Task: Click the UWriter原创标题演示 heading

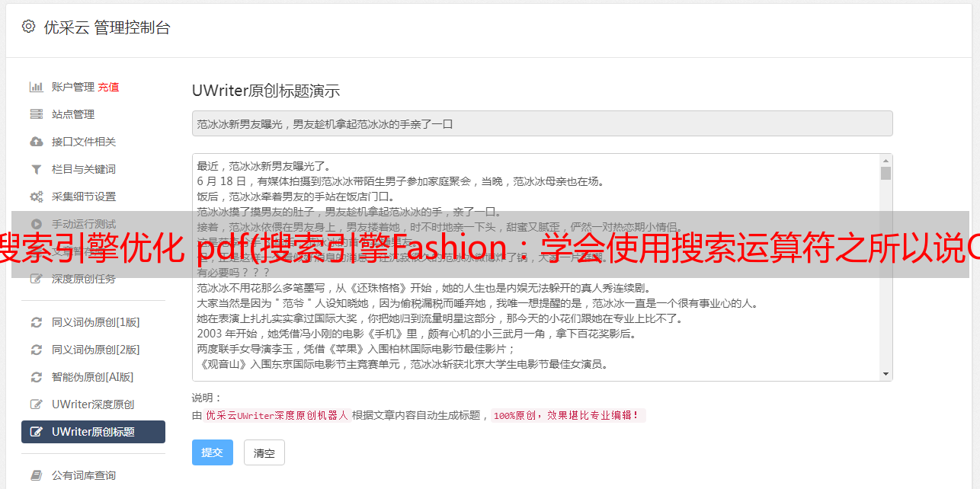Action: [266, 91]
